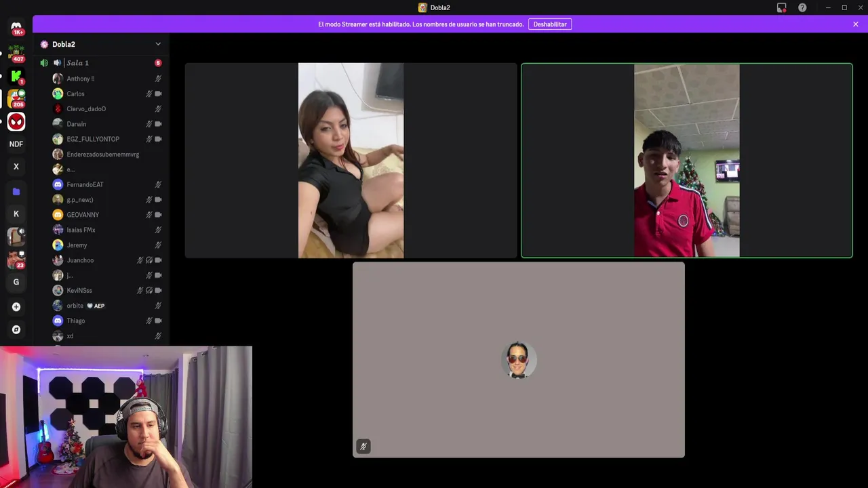Screen dimensions: 868x488
Task: Open the server with the 407 badge
Action: pos(16,53)
